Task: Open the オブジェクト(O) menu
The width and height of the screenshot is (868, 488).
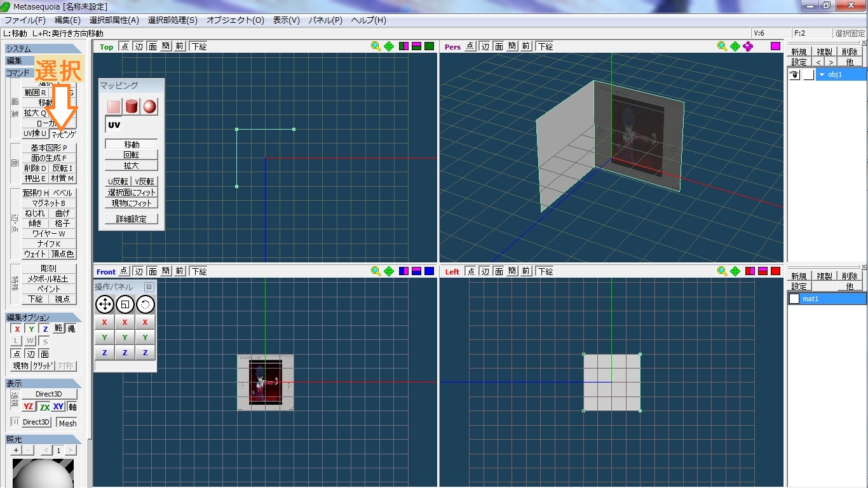Action: [x=235, y=20]
